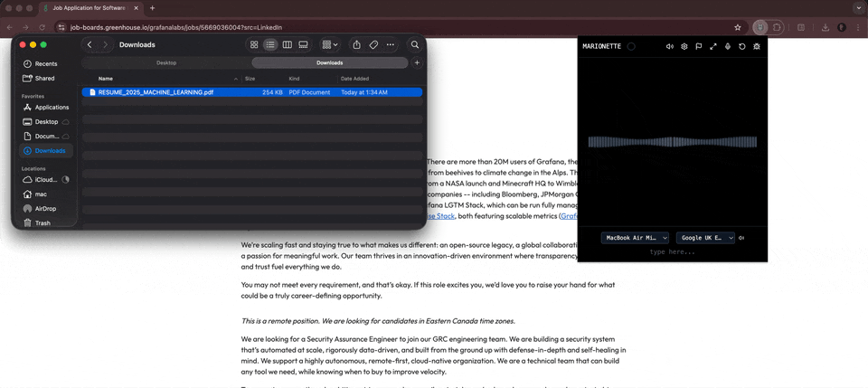Expand the Marionette panel to fullscreen
The height and width of the screenshot is (388, 868).
click(713, 46)
